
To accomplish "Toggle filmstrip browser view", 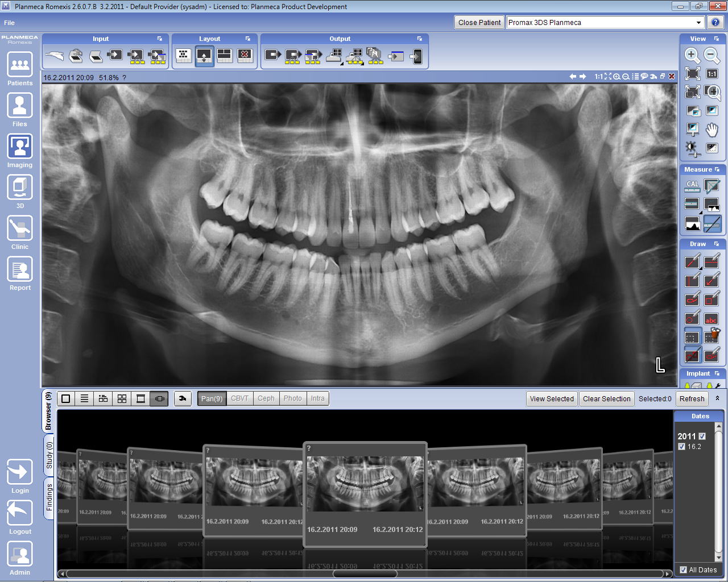I will [x=140, y=398].
